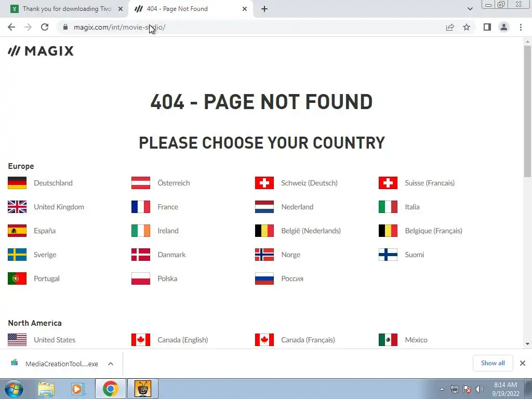Click the Suisse (Francais) flag icon

coord(388,183)
